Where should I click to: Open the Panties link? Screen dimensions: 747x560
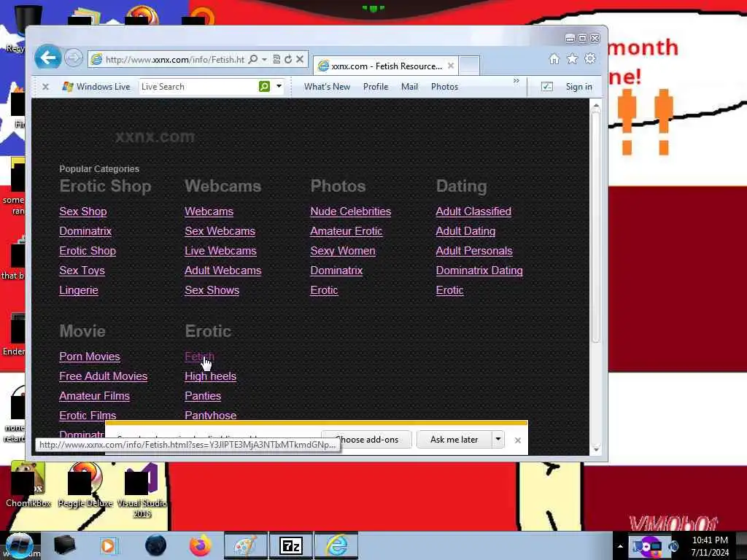click(203, 396)
